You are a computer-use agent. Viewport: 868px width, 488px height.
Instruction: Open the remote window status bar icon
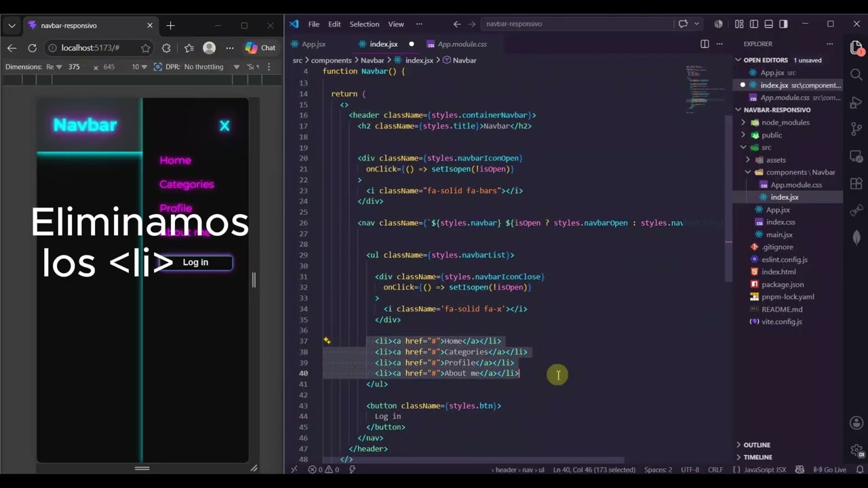(x=294, y=470)
